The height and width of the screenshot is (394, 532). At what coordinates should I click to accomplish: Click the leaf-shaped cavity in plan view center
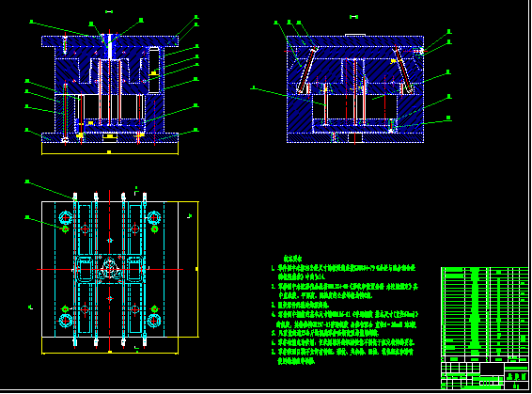[110, 268]
